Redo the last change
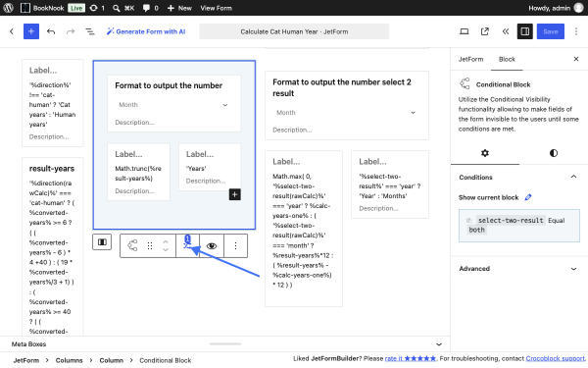588x368 pixels. [71, 31]
